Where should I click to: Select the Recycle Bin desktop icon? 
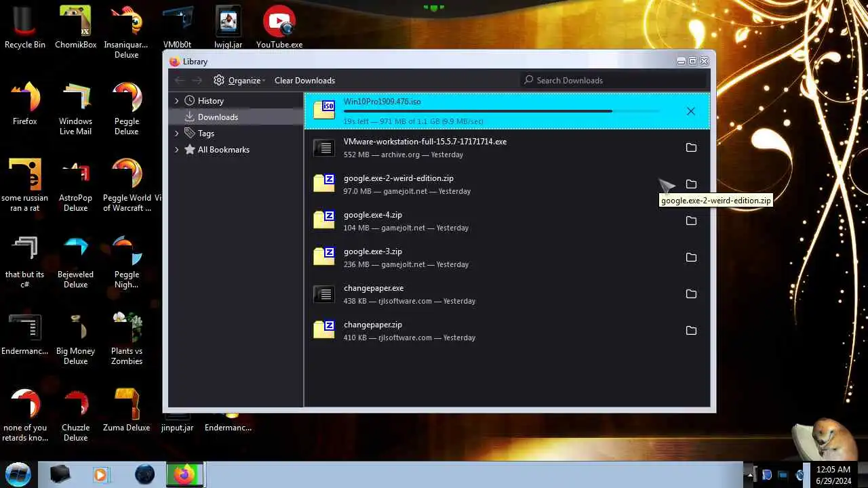[25, 28]
